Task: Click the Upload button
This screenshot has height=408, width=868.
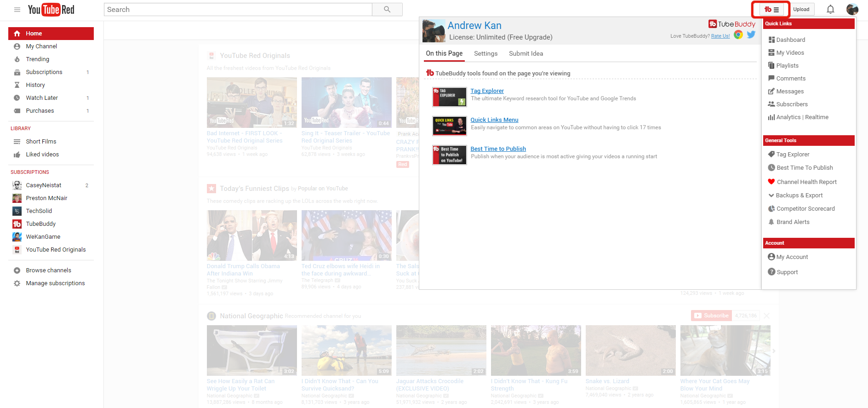Action: pos(801,10)
